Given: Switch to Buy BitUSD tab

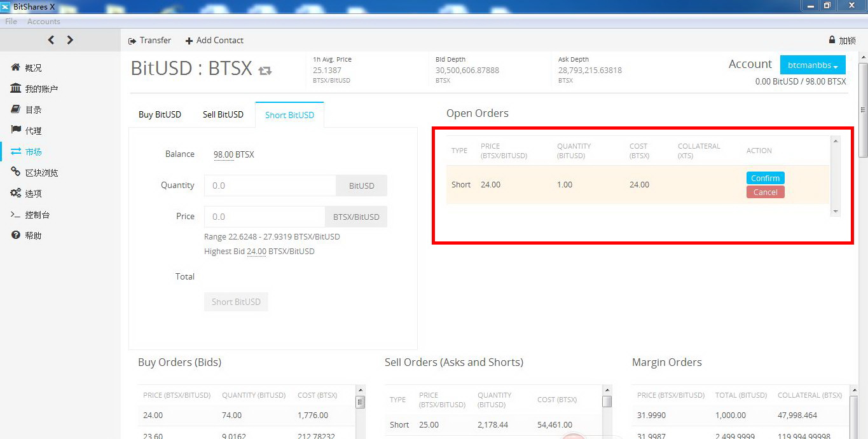Looking at the screenshot, I should coord(160,114).
